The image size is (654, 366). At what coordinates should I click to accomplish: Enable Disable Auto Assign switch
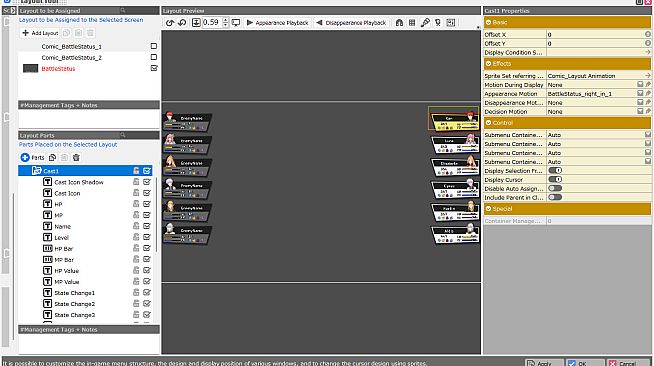click(555, 188)
